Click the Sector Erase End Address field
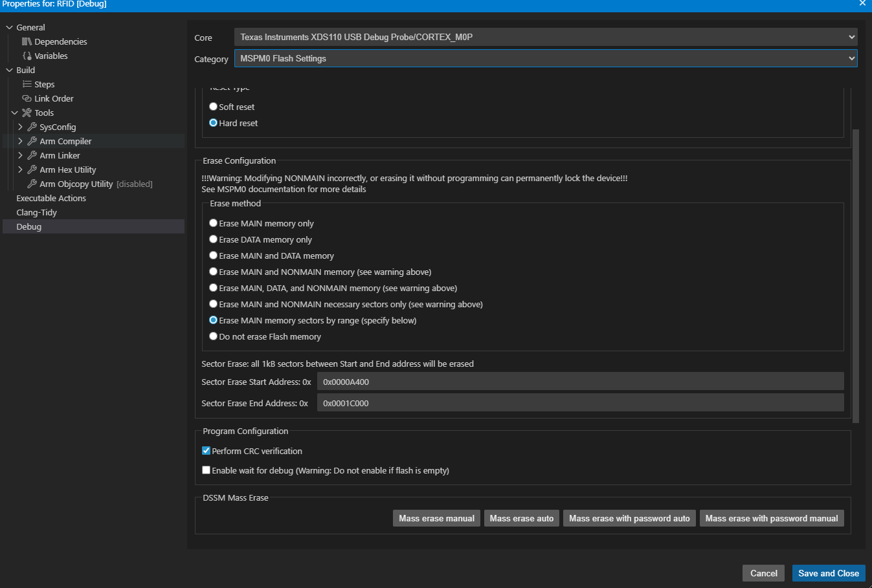 point(581,403)
